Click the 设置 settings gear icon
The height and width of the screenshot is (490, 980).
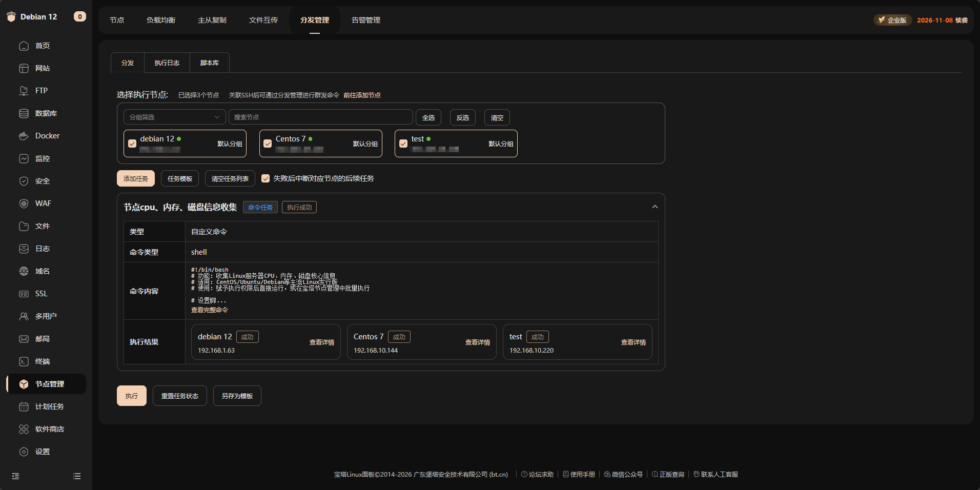tap(24, 452)
